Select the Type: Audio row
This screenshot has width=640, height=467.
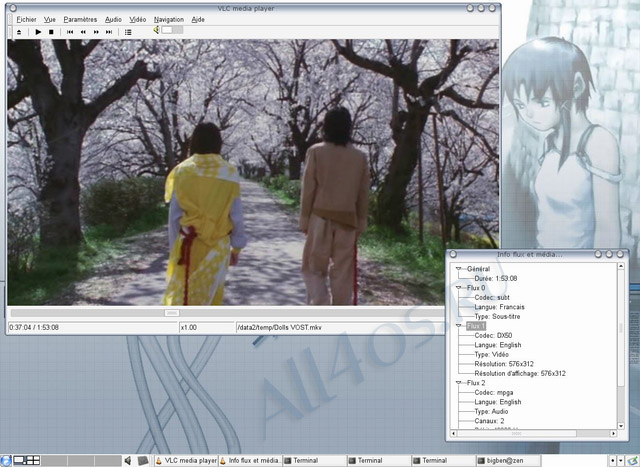tap(491, 411)
